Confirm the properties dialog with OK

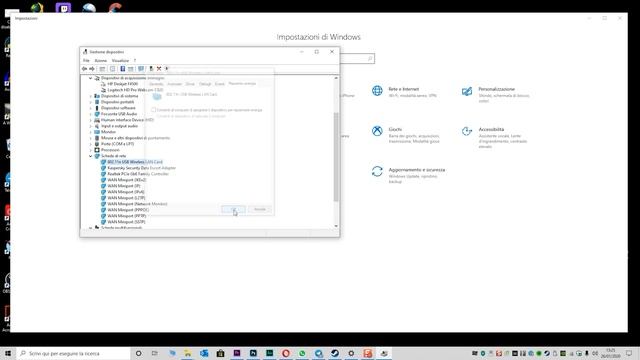(233, 209)
